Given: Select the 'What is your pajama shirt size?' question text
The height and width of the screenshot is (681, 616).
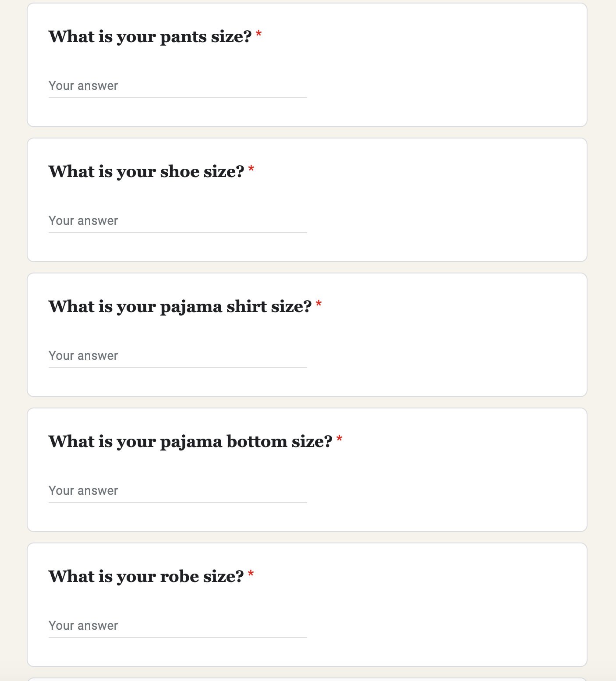Looking at the screenshot, I should click(x=180, y=307).
